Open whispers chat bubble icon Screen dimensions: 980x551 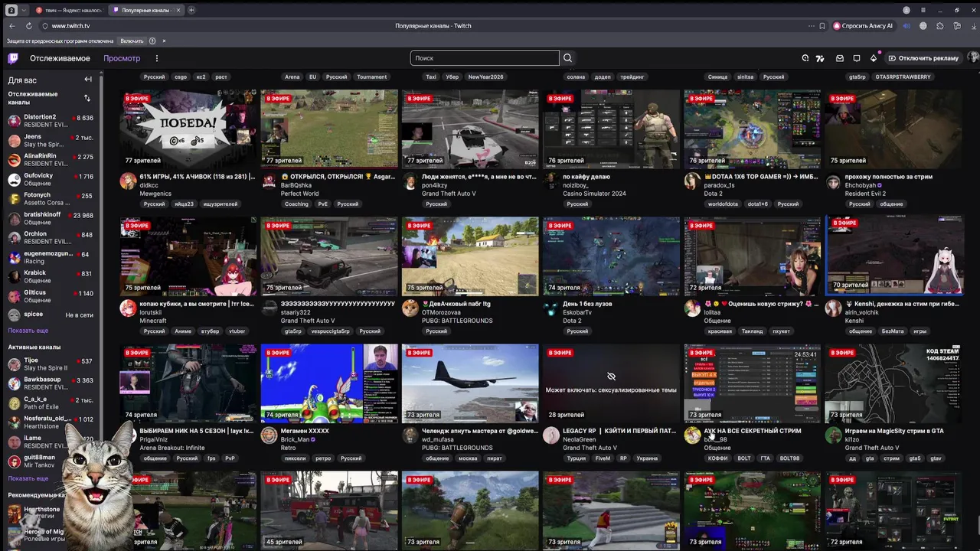pyautogui.click(x=857, y=58)
